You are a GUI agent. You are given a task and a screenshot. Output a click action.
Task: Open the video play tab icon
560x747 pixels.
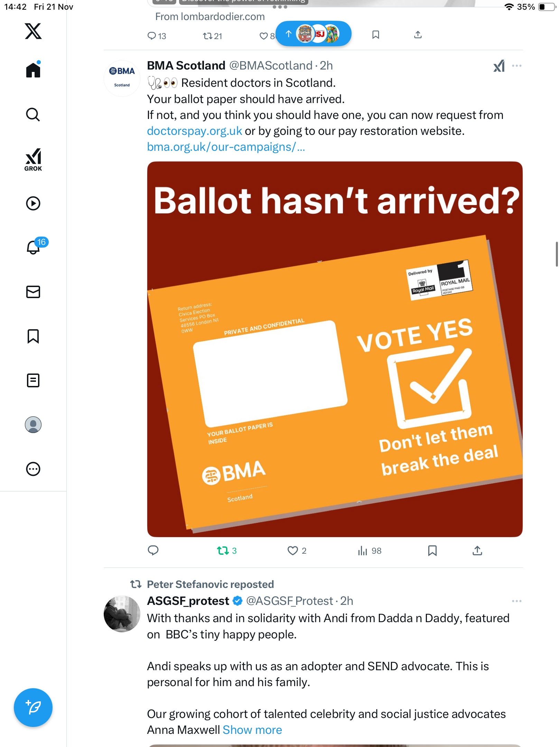[x=33, y=203]
